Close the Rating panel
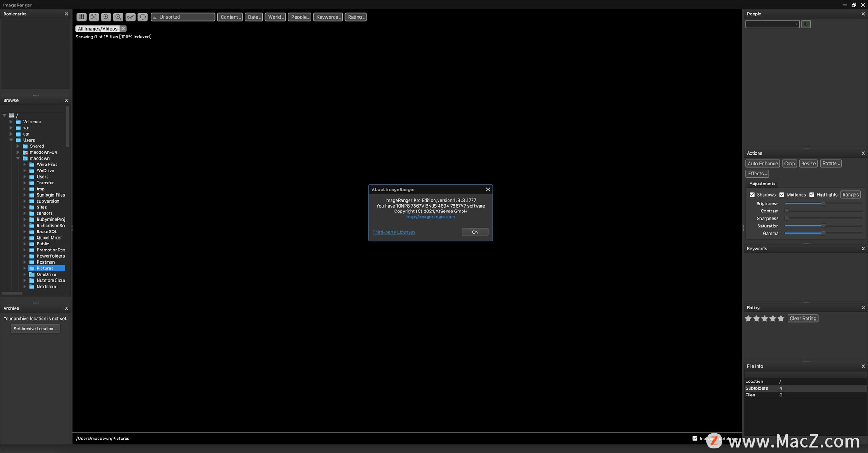 pyautogui.click(x=863, y=307)
